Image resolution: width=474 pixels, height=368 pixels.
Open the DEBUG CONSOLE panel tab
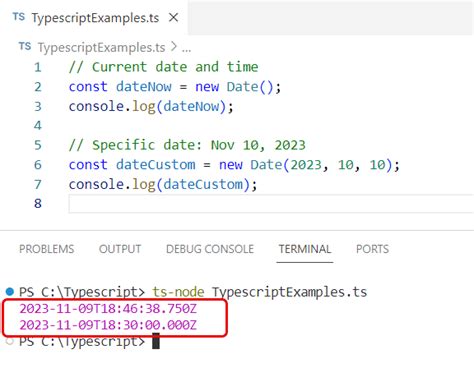tap(210, 249)
